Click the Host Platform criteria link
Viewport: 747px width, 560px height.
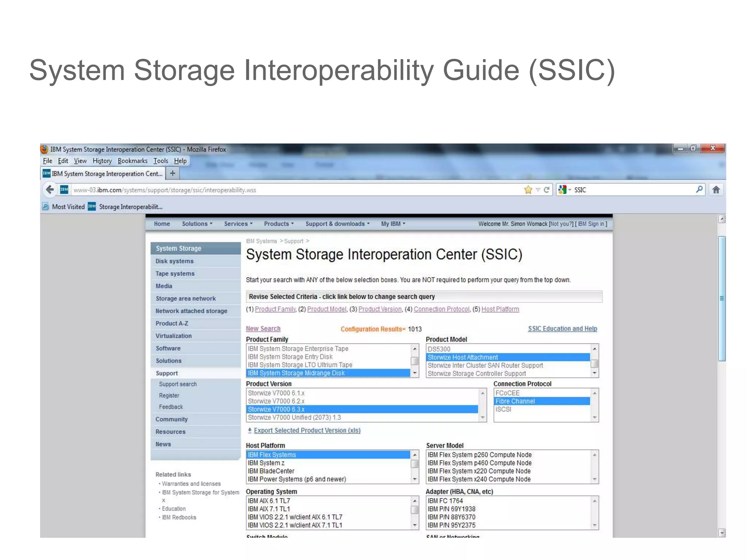[x=500, y=309]
